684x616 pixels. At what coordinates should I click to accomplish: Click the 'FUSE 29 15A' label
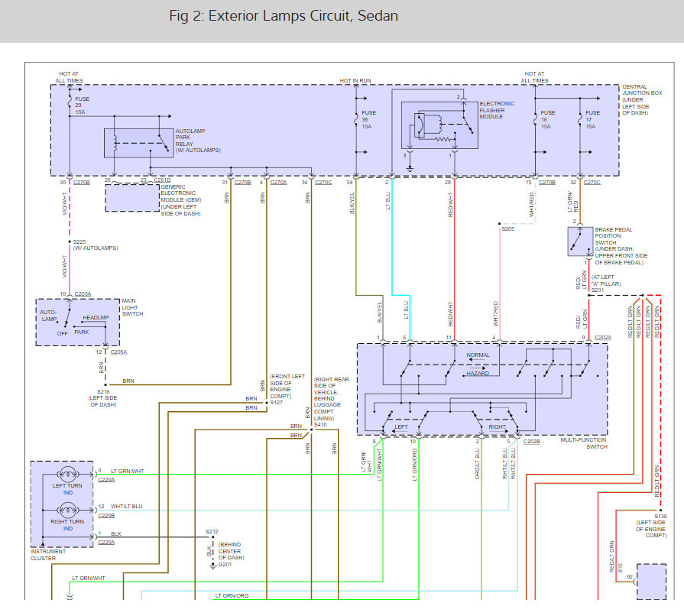pos(82,105)
